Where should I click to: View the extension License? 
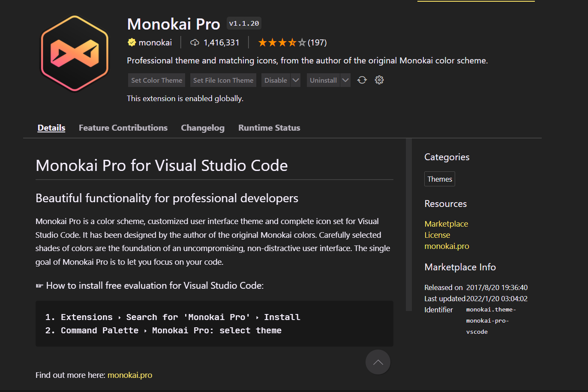[437, 235]
